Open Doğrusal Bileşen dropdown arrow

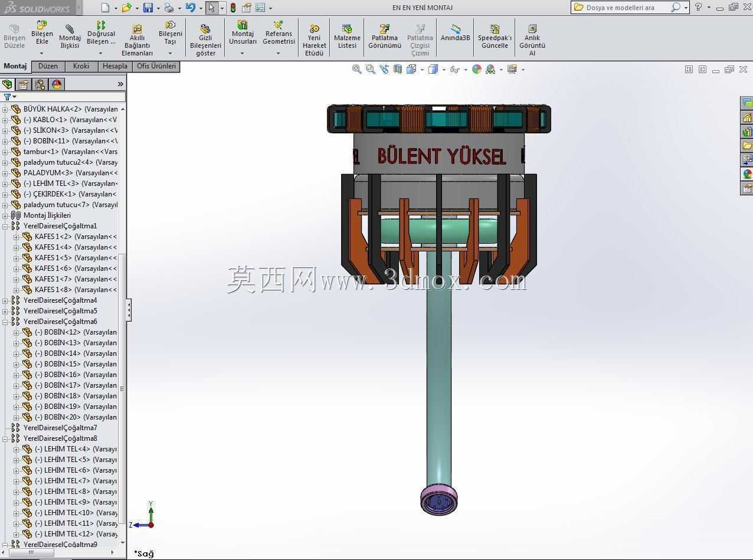tap(101, 53)
